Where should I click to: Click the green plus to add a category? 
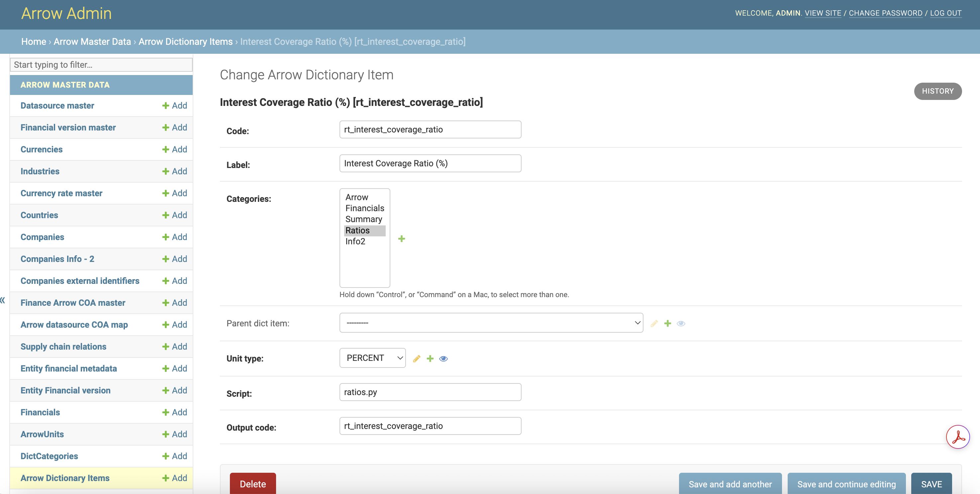[401, 239]
